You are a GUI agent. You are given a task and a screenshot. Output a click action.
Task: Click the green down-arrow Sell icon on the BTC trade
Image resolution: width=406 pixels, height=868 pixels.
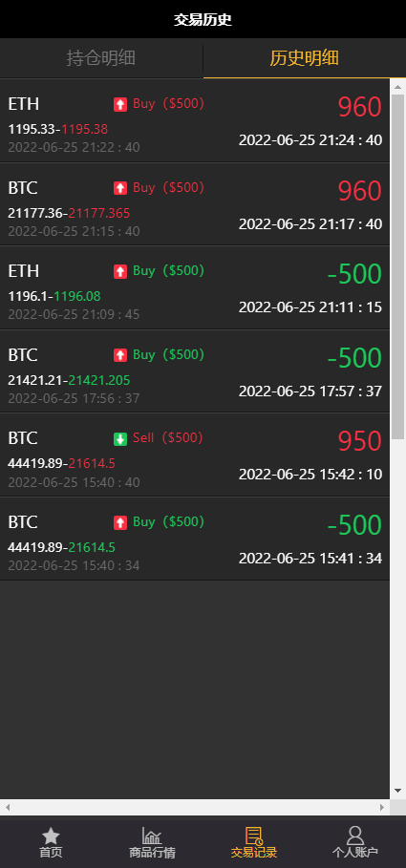coord(120,439)
